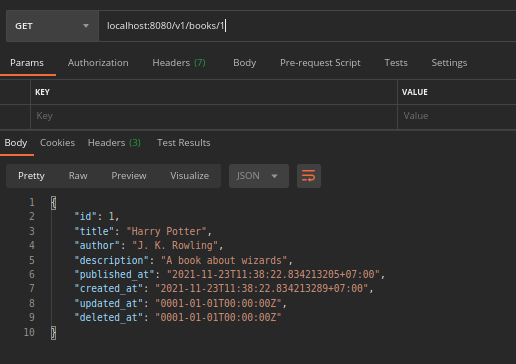Select the Visualize response view

pos(190,176)
